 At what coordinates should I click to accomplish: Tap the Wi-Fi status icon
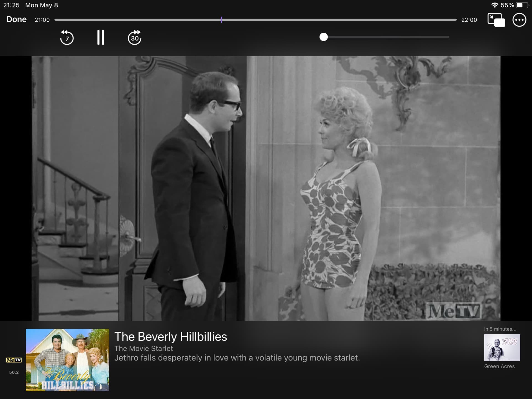click(x=495, y=5)
